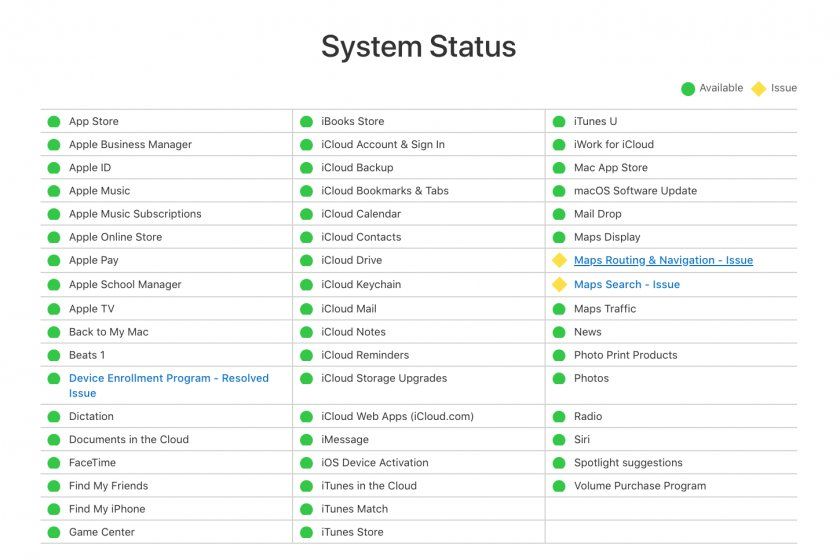Select the Find My Friends text
This screenshot has height=560, width=840.
tap(108, 486)
